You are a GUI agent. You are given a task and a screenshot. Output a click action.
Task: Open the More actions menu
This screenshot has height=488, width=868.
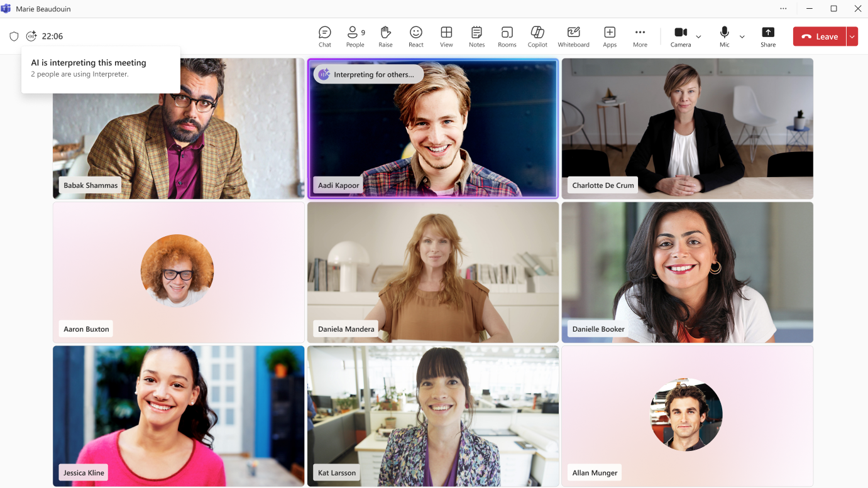point(640,36)
